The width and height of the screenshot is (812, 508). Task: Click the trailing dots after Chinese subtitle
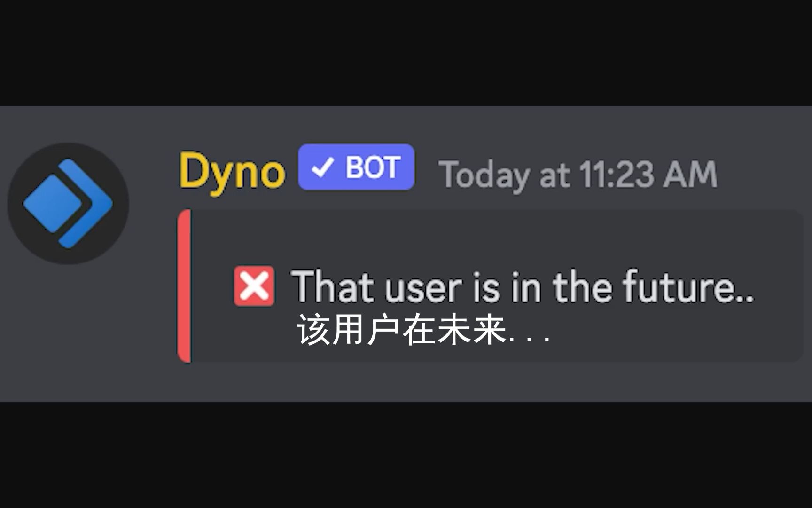click(530, 338)
